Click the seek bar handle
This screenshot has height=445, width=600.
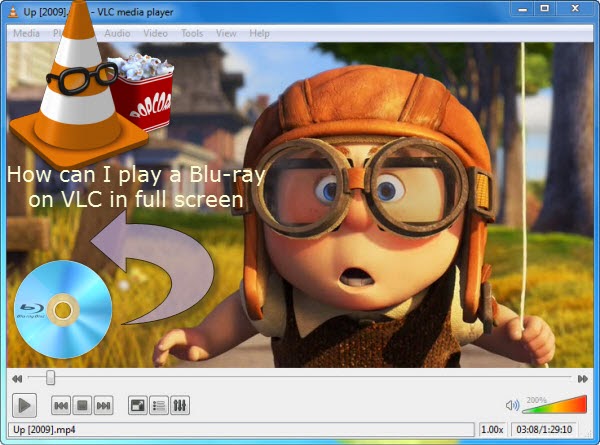point(51,378)
